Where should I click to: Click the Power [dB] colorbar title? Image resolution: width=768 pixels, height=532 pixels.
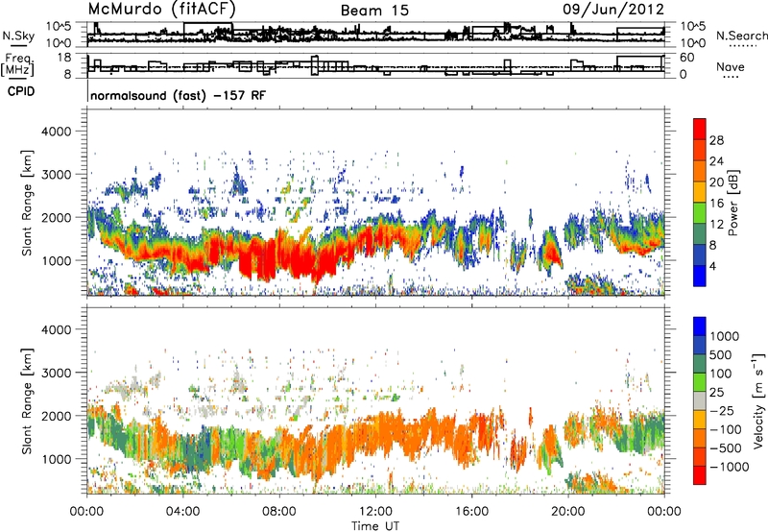pos(732,203)
